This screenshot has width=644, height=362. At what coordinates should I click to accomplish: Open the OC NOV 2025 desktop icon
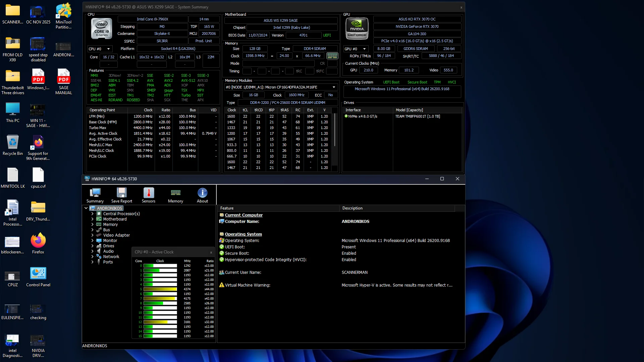(38, 15)
